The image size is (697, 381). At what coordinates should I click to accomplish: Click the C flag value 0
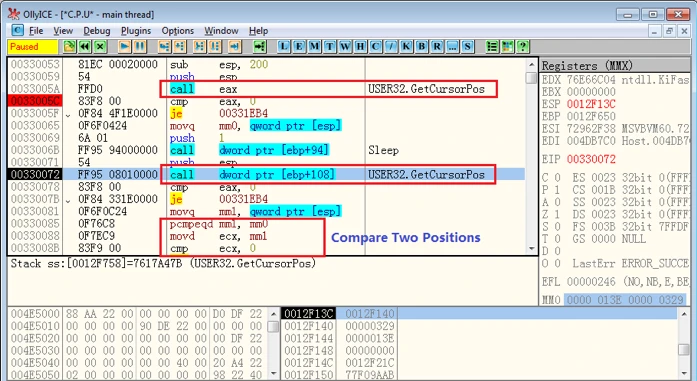pos(557,178)
